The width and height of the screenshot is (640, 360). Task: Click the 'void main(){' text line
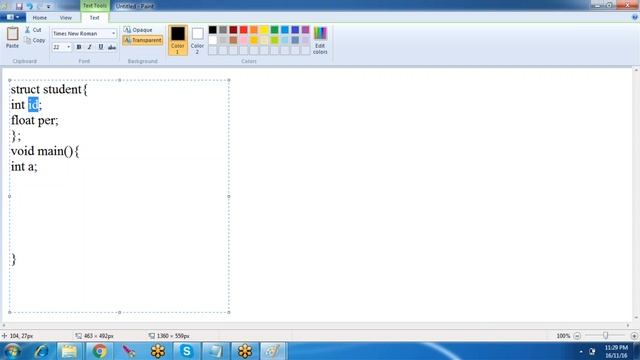45,151
